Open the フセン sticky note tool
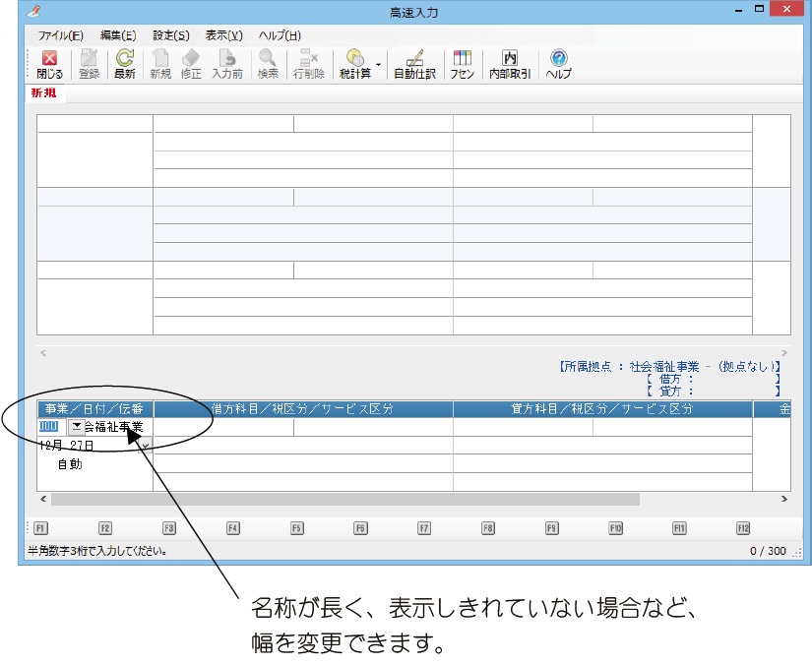The height and width of the screenshot is (664, 812). pyautogui.click(x=462, y=65)
